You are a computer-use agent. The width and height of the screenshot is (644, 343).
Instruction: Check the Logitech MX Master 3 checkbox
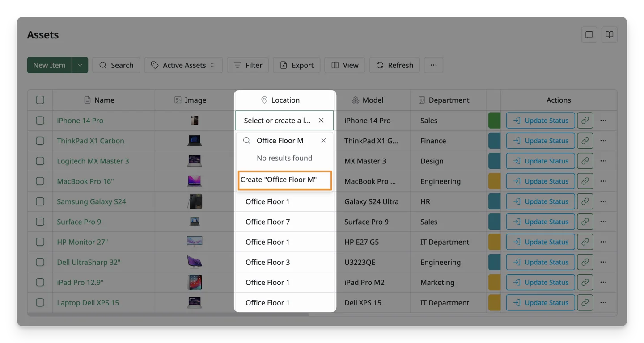pyautogui.click(x=40, y=161)
